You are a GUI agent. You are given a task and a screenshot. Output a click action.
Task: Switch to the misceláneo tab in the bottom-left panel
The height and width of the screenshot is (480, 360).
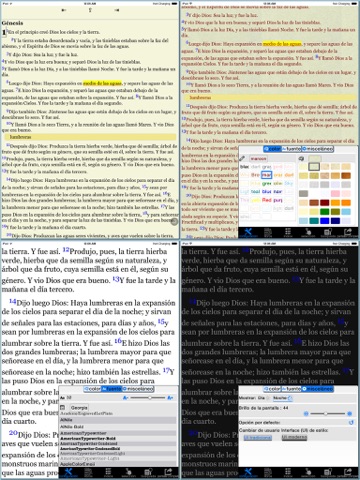coord(138,389)
